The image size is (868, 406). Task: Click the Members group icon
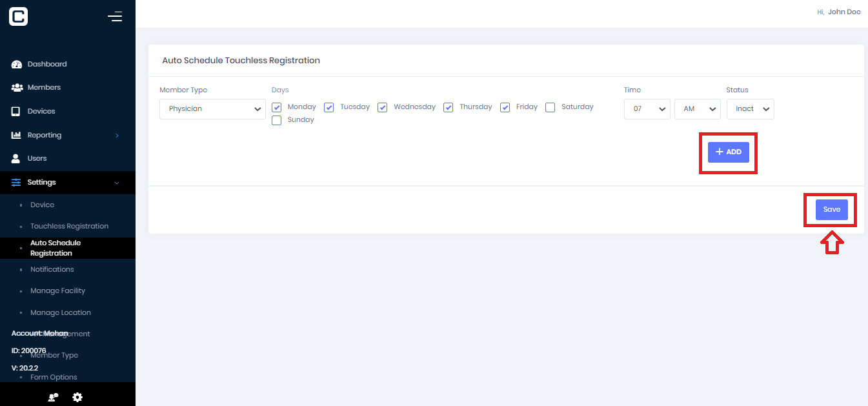17,87
